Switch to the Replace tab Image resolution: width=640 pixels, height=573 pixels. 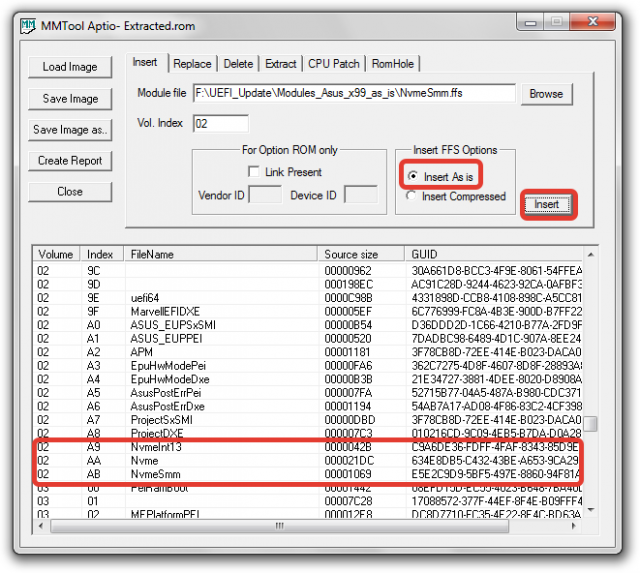click(x=192, y=64)
